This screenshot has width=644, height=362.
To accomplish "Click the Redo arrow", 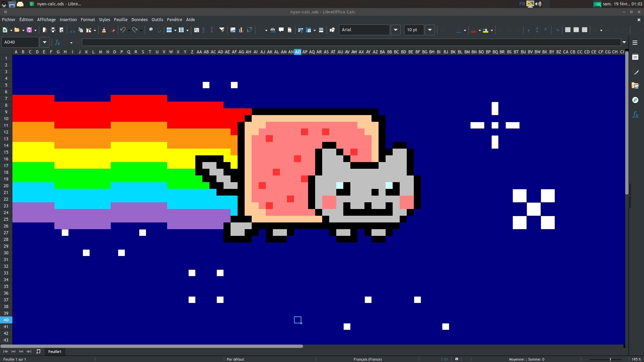I will [135, 30].
